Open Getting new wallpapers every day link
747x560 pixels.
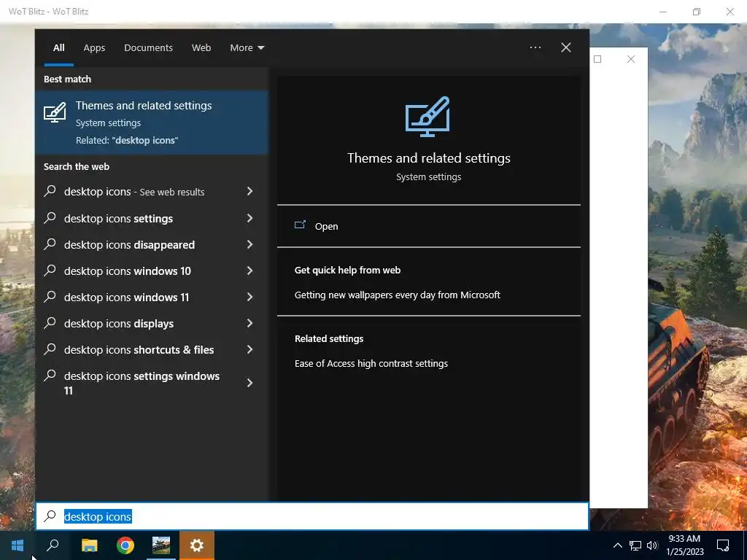pyautogui.click(x=398, y=295)
